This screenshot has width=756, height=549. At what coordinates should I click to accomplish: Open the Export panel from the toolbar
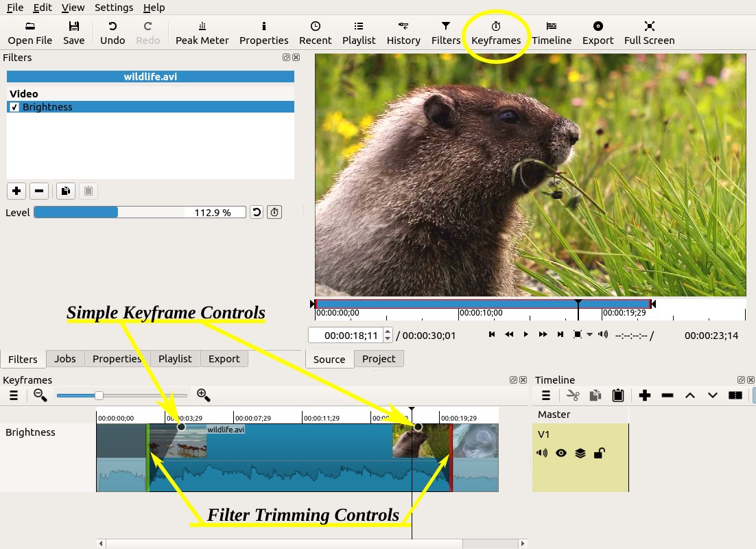(597, 32)
